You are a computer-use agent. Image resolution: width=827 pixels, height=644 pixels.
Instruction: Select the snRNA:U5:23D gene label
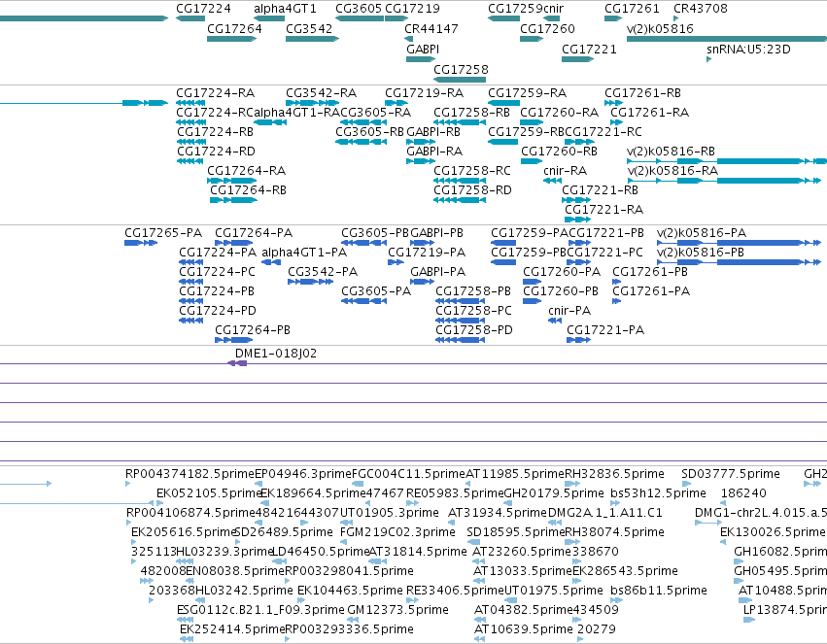click(748, 49)
